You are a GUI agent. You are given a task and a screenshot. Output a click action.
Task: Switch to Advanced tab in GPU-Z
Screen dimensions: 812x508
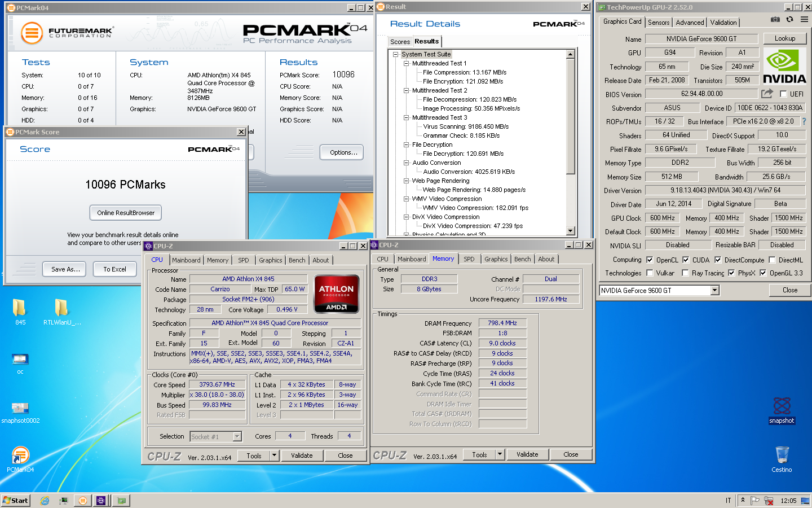[690, 23]
